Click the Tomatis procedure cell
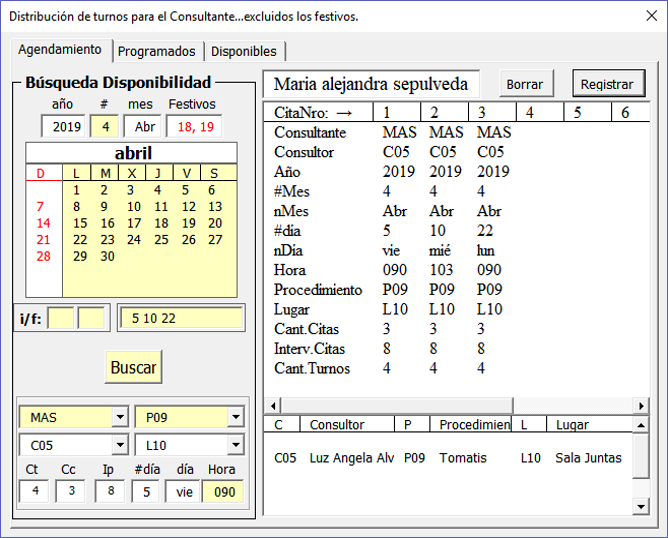The height and width of the screenshot is (538, 668). [463, 458]
